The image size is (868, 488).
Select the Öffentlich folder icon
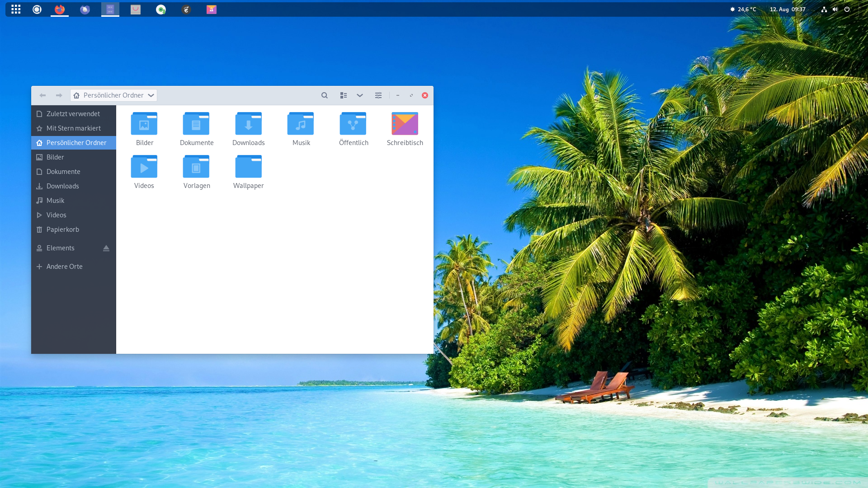coord(353,124)
